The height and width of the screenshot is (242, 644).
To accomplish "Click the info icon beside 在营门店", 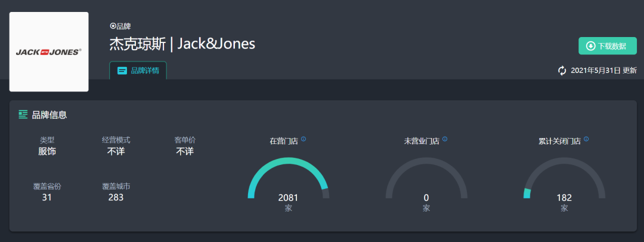I will tap(304, 139).
